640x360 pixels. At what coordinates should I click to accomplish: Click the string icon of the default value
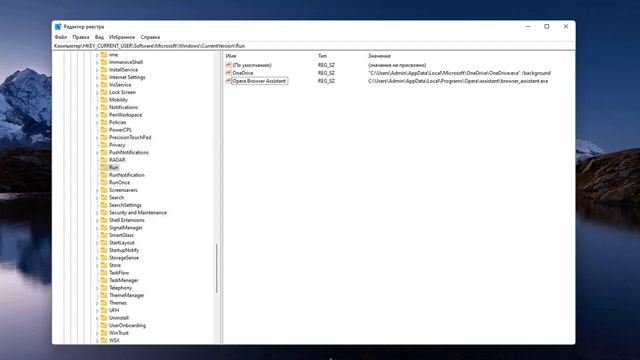[x=229, y=65]
